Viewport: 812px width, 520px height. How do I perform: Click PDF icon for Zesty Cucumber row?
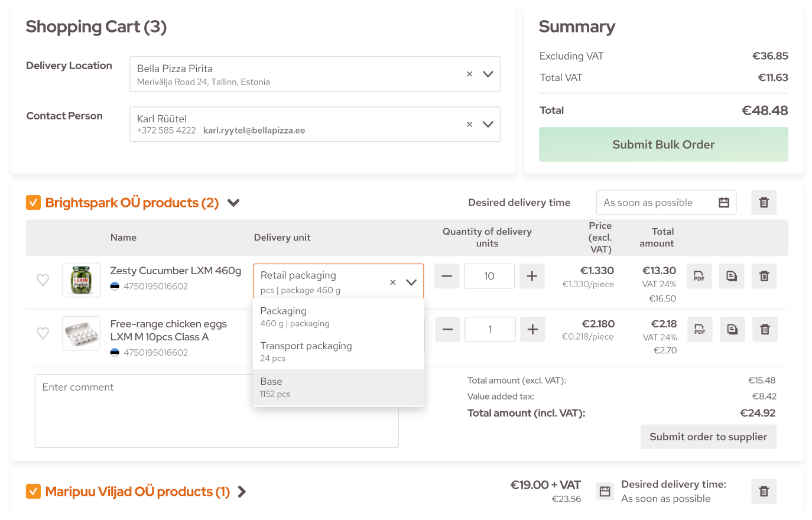tap(699, 276)
